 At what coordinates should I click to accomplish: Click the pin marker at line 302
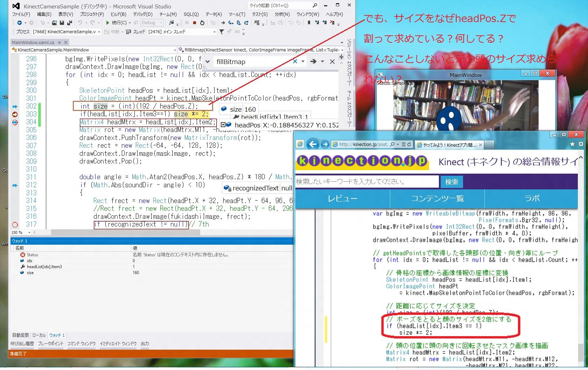coord(15,106)
